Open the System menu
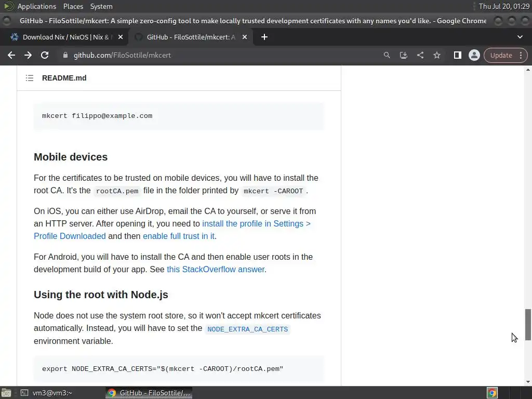 pos(101,6)
